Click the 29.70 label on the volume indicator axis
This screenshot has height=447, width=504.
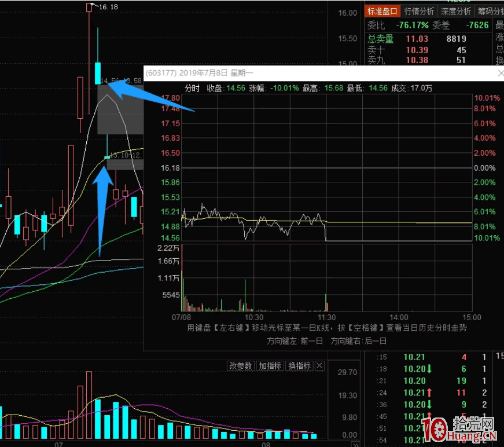click(347, 372)
